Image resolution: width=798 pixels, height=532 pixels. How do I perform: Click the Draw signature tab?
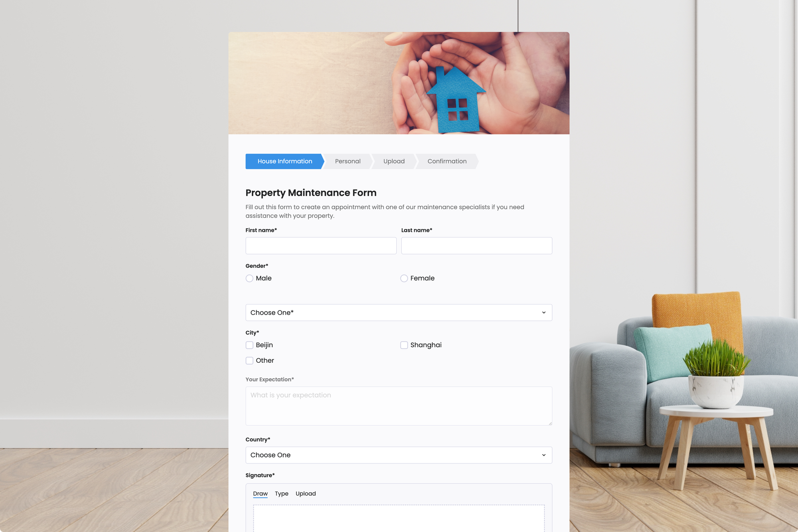tap(261, 493)
